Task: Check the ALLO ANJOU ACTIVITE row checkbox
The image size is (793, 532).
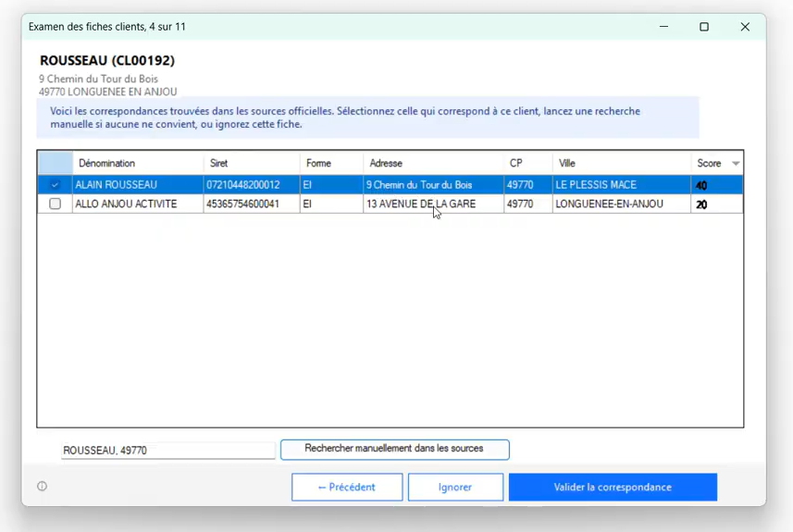Action: (56, 204)
